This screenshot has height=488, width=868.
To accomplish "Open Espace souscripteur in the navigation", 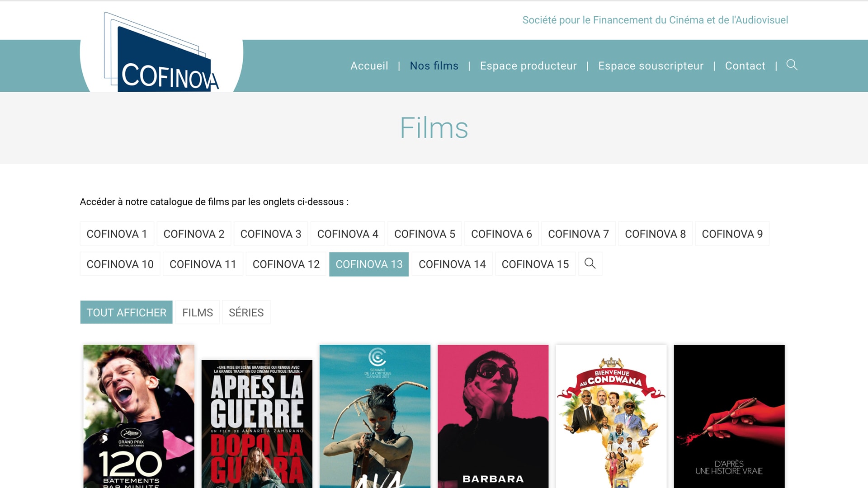I will pyautogui.click(x=651, y=66).
